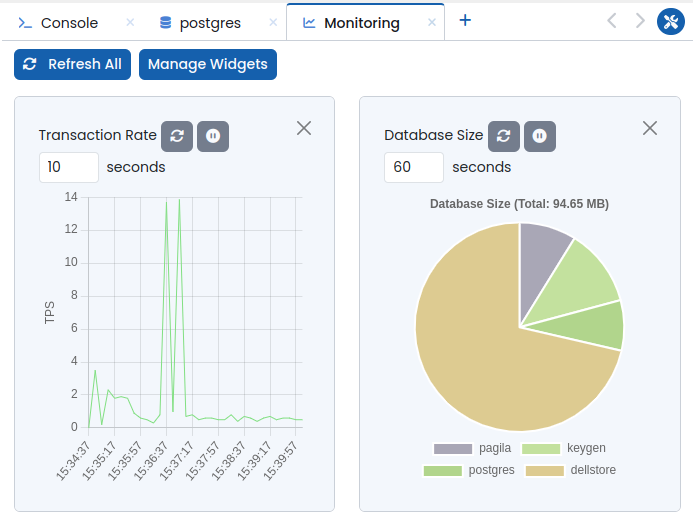The image size is (693, 528).
Task: Go to next tabs with right chevron
Action: pyautogui.click(x=640, y=20)
